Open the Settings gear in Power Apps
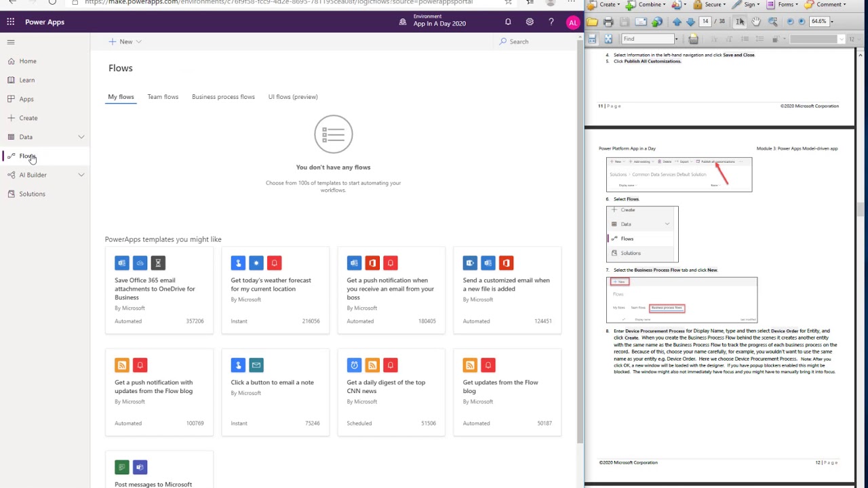Image resolution: width=868 pixels, height=488 pixels. point(530,22)
